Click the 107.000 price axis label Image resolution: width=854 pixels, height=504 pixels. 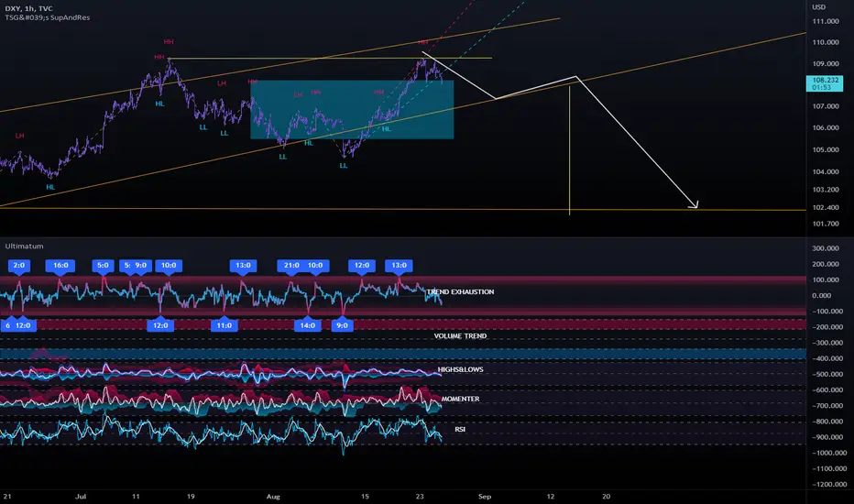826,106
